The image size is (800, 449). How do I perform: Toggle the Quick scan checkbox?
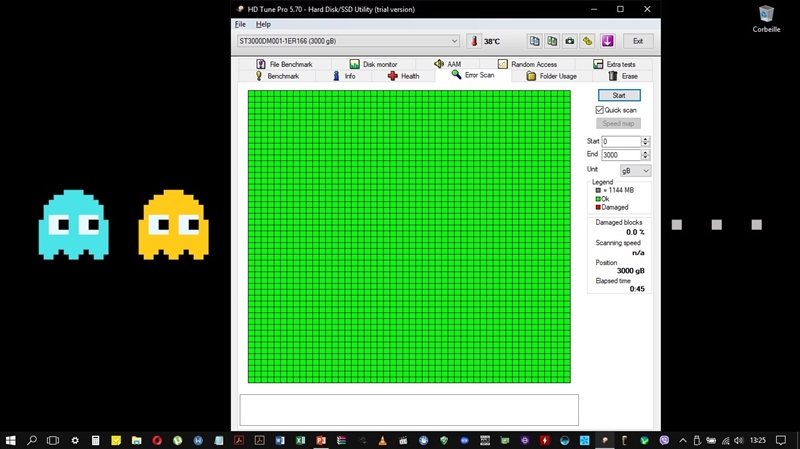click(x=600, y=110)
